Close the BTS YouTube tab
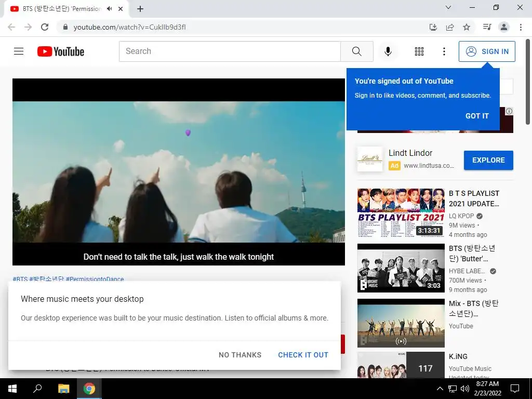Screen dimensions: 532x399 (x=121, y=9)
